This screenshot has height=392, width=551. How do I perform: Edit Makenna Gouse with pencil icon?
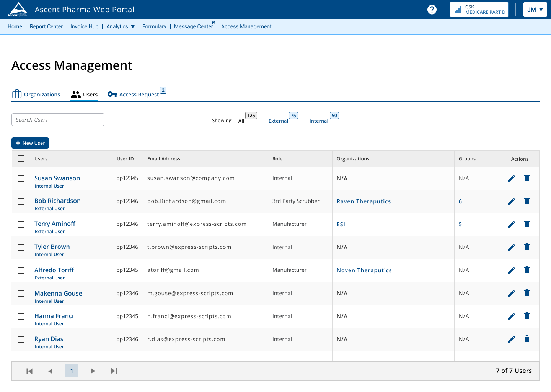pyautogui.click(x=512, y=293)
